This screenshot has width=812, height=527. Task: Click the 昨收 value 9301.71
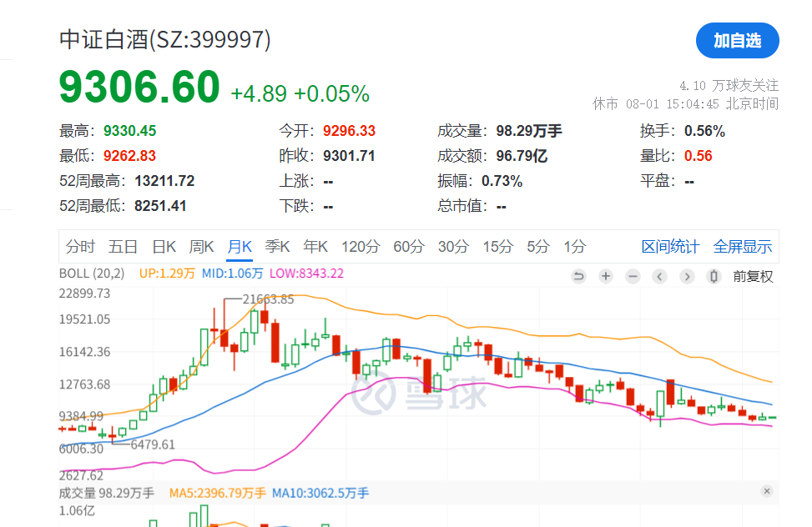coord(349,156)
